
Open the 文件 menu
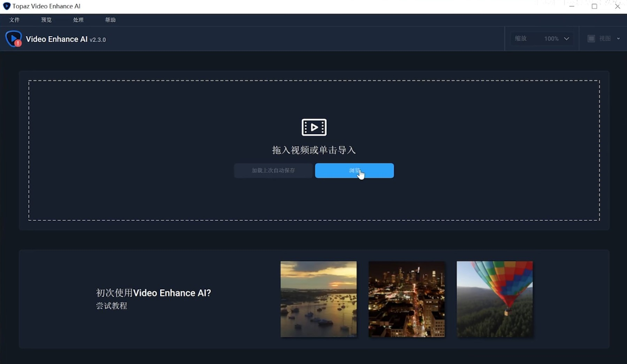pyautogui.click(x=14, y=20)
